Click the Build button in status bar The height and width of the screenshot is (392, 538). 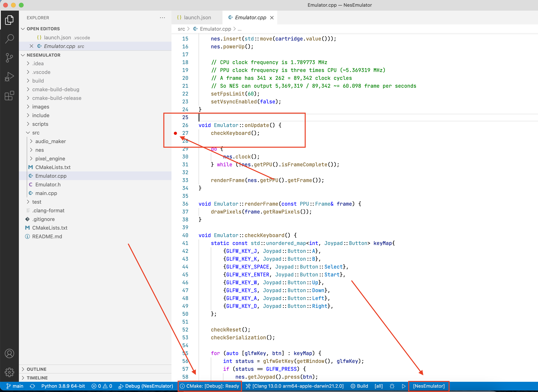359,386
